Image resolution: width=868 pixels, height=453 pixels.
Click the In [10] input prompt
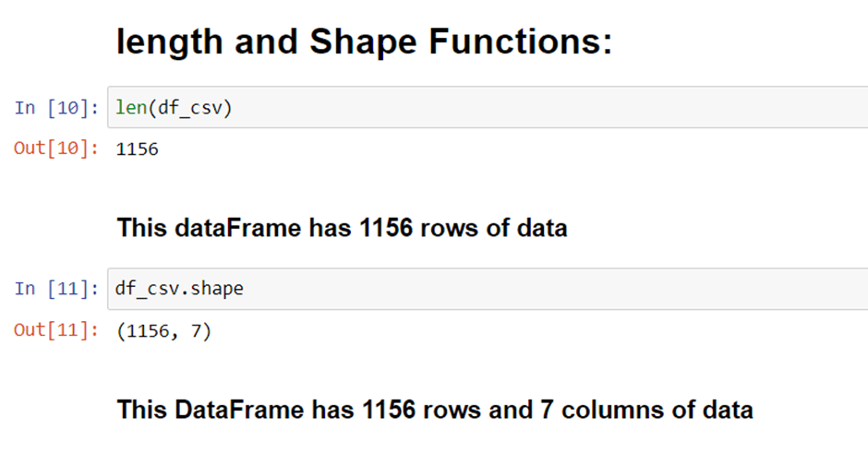pyautogui.click(x=56, y=107)
